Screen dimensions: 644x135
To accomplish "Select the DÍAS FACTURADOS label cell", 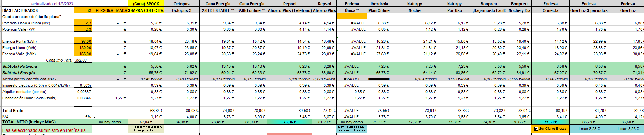I will tap(20, 10).
